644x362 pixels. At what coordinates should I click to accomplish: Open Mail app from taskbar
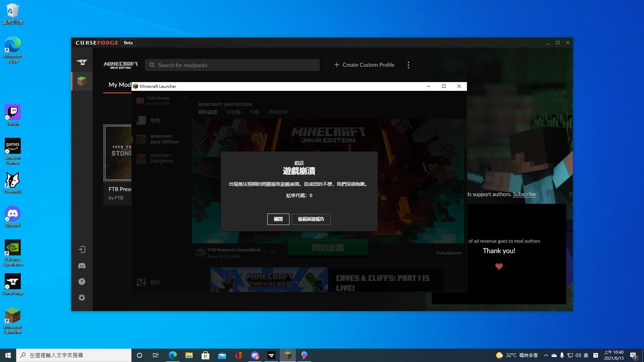point(222,355)
